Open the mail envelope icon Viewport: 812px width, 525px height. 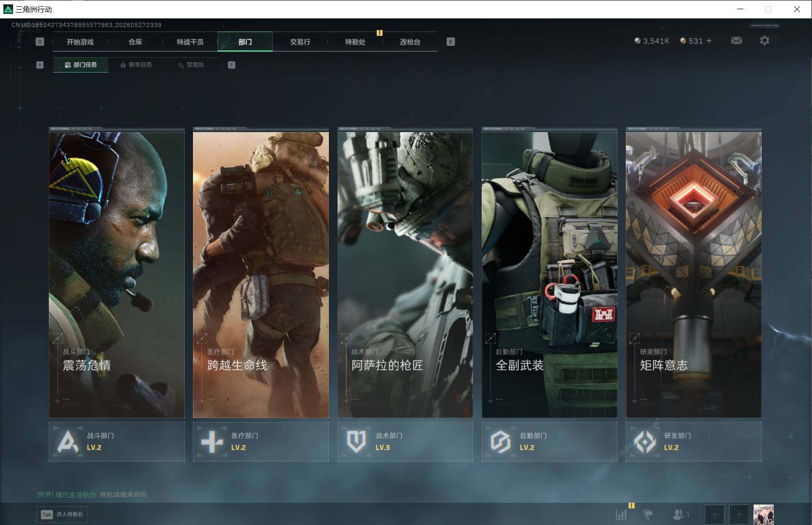(737, 41)
